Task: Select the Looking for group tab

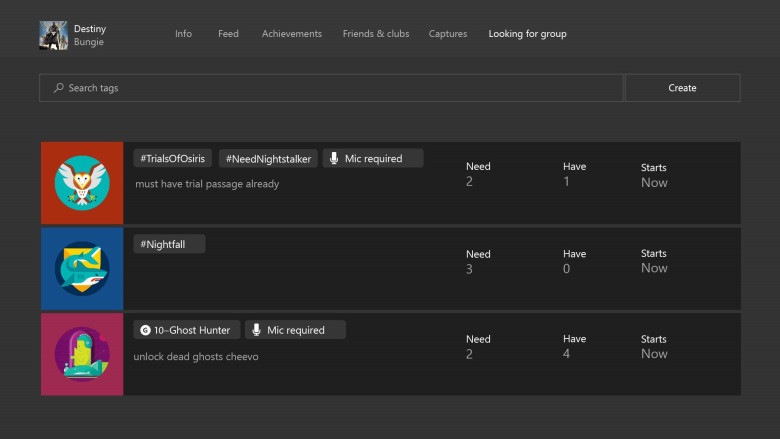Action: coord(527,34)
